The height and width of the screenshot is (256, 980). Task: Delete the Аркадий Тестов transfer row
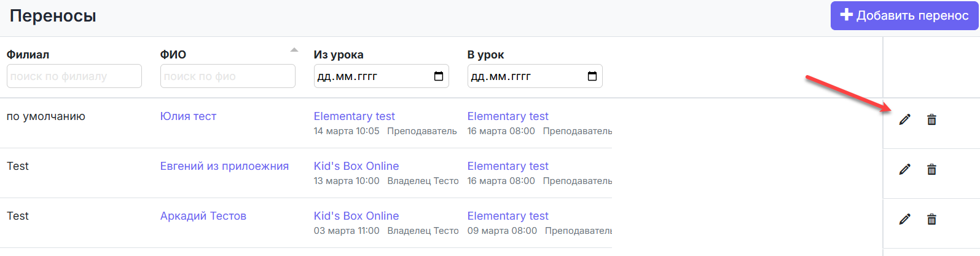click(931, 219)
